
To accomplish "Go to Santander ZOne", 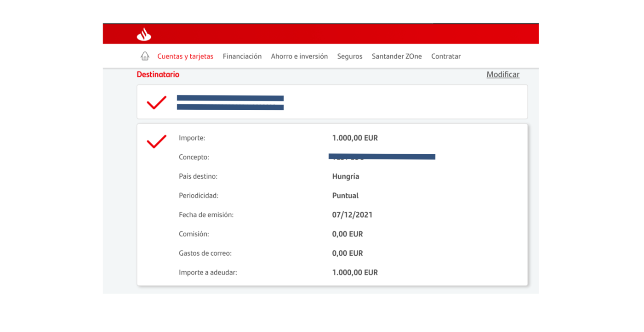I will click(397, 56).
